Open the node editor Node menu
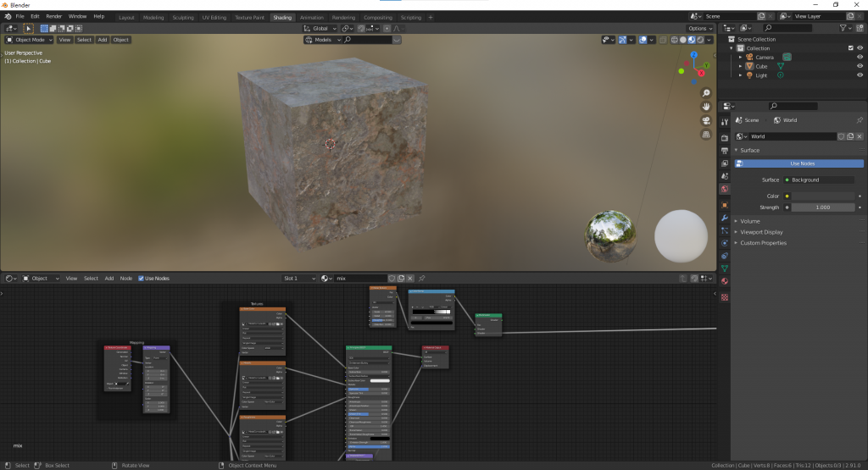Screen dimensions: 868x470 pyautogui.click(x=126, y=278)
